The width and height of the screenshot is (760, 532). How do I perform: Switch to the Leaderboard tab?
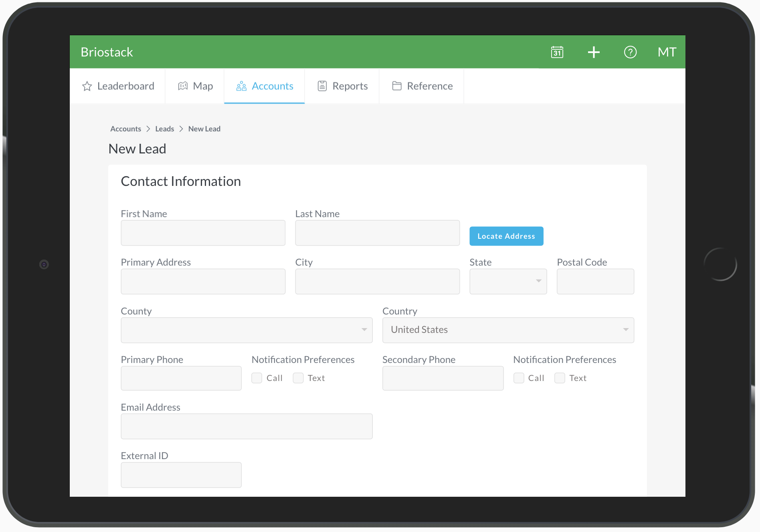[118, 86]
